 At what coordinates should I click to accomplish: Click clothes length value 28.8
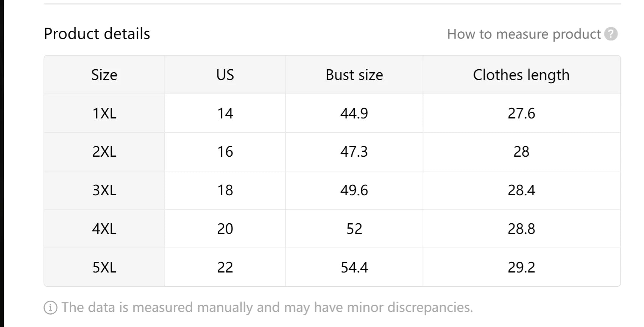[521, 229]
